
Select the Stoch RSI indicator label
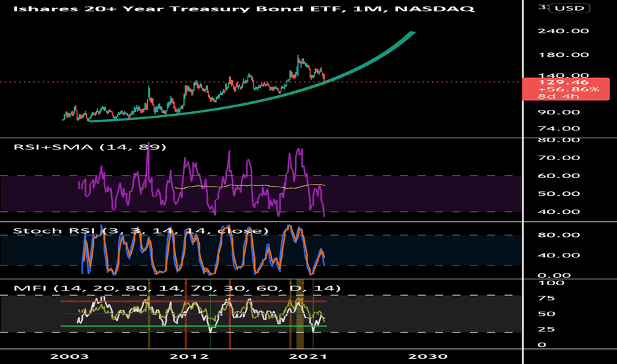(140, 230)
